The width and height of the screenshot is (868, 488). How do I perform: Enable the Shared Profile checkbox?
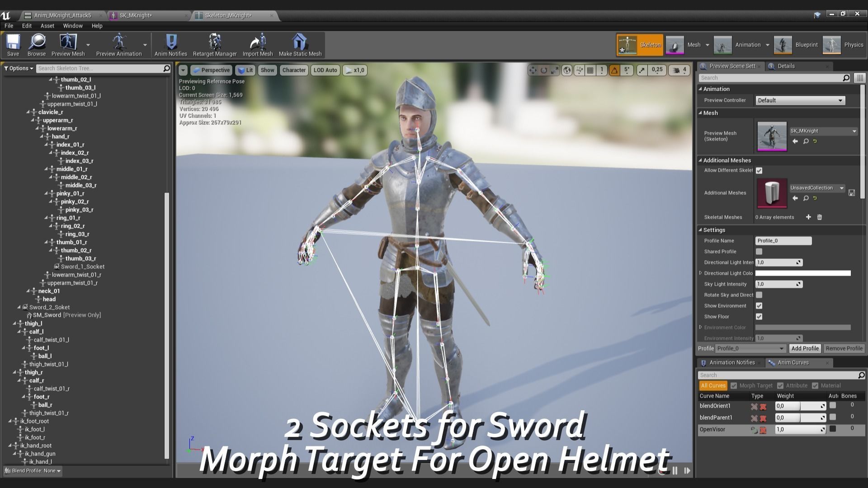pos(759,251)
